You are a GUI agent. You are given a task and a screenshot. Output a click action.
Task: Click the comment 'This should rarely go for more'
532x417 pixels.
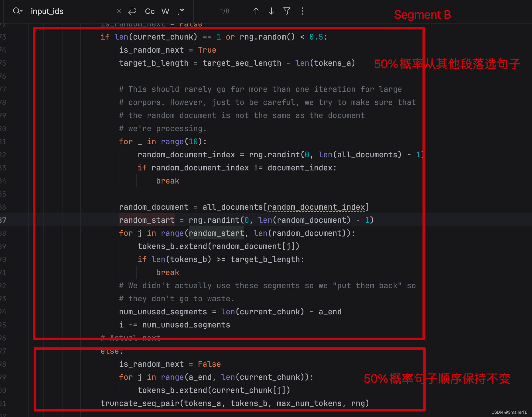tap(260, 89)
